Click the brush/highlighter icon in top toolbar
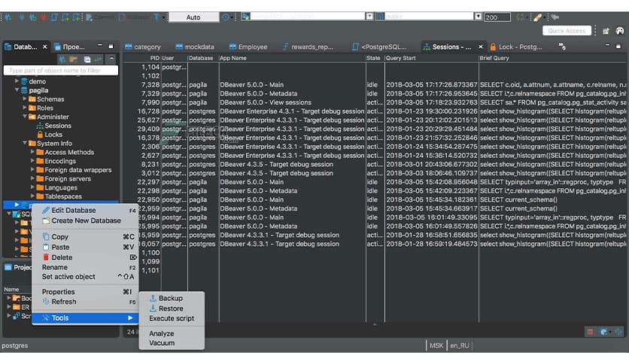 (x=537, y=17)
